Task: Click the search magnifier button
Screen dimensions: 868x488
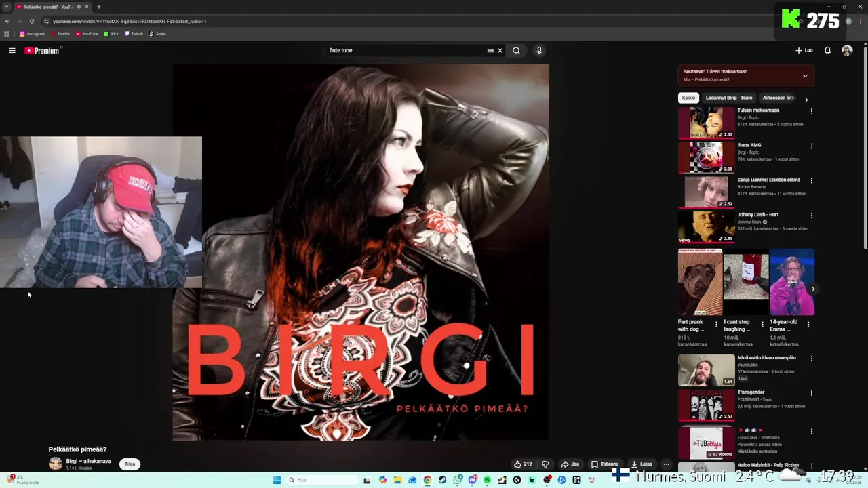Action: (x=516, y=50)
